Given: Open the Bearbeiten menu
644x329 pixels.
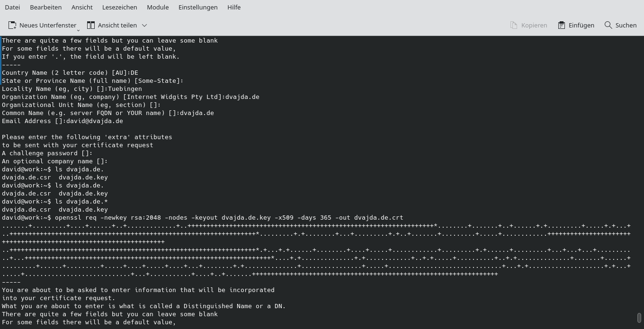Looking at the screenshot, I should coord(45,7).
